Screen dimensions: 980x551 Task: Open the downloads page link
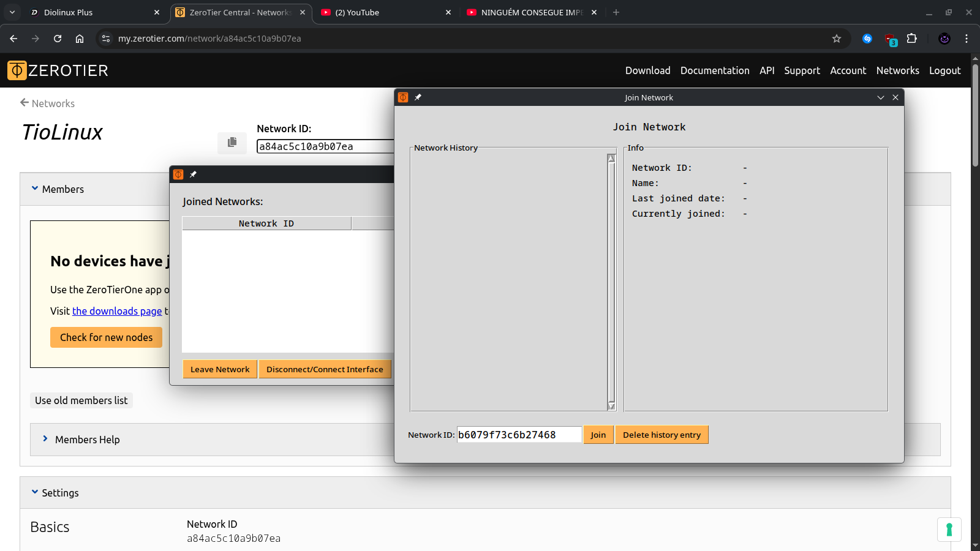tap(117, 311)
